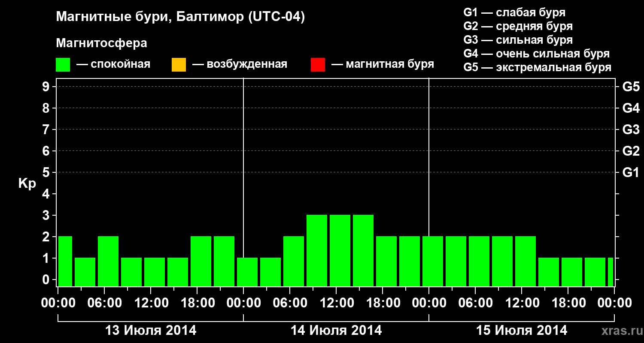Click the G4 label on the right axis
The width and height of the screenshot is (644, 343).
pos(631,108)
